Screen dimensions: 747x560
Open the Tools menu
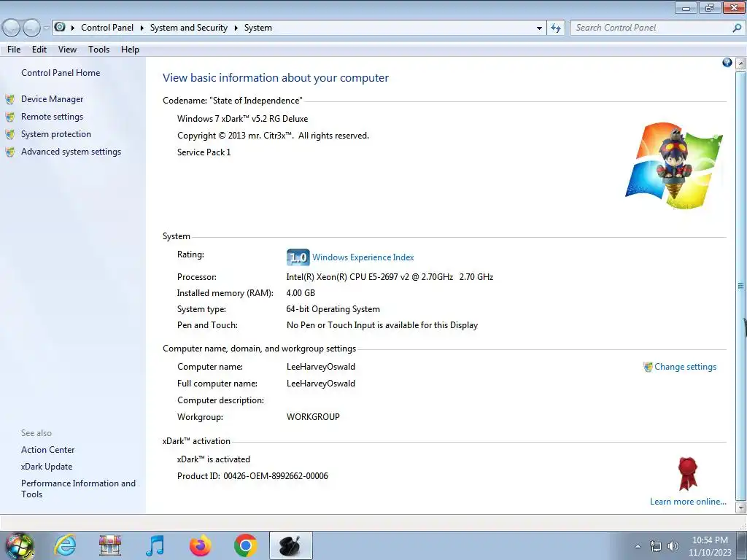click(98, 50)
